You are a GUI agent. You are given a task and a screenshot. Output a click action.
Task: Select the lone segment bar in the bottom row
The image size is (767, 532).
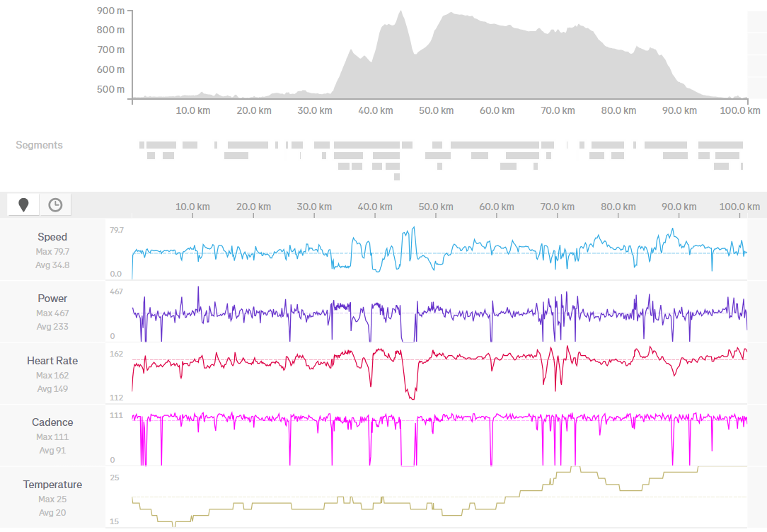pos(397,177)
